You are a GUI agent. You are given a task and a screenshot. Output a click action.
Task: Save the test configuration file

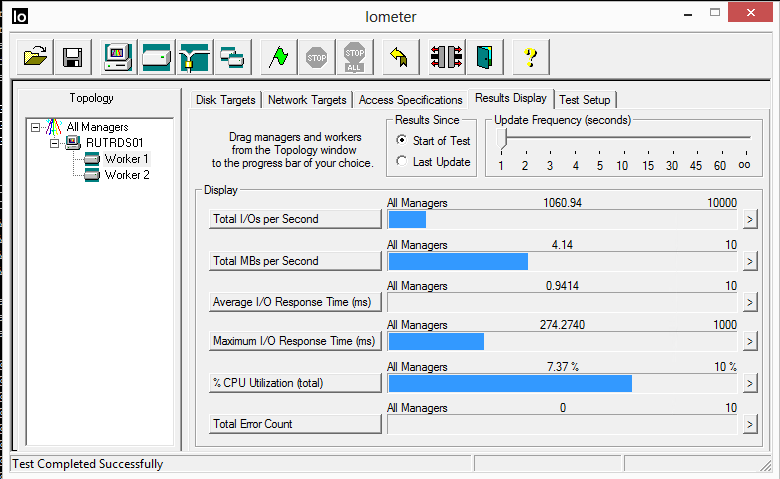coord(73,57)
